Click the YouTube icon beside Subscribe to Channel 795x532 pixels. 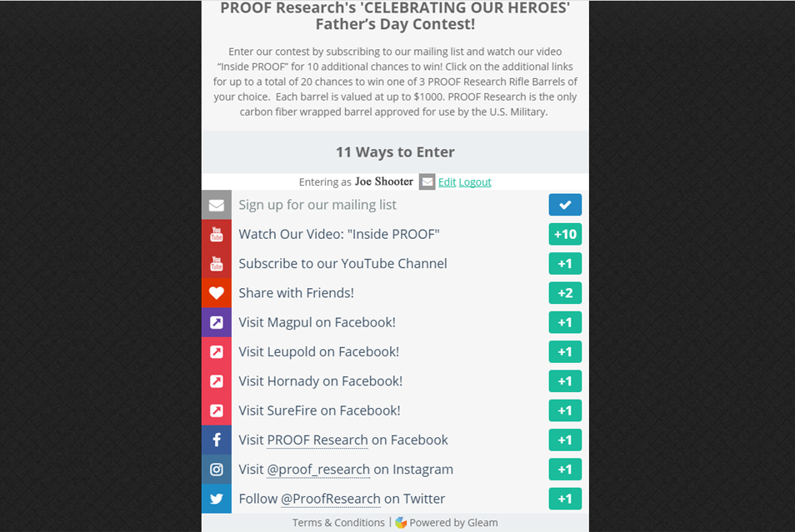pyautogui.click(x=217, y=263)
